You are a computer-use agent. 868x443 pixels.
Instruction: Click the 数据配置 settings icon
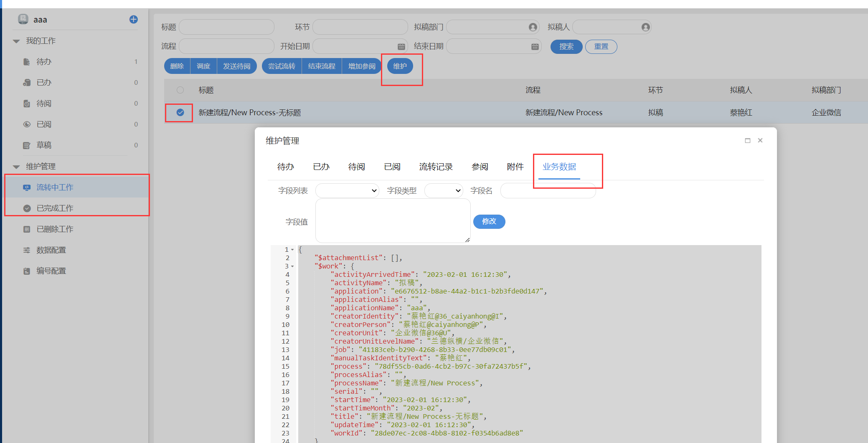tap(27, 250)
